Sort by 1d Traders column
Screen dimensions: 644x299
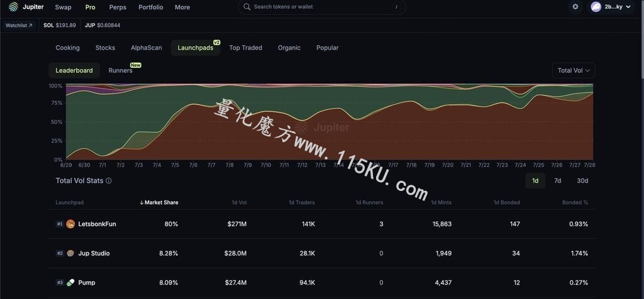click(302, 203)
